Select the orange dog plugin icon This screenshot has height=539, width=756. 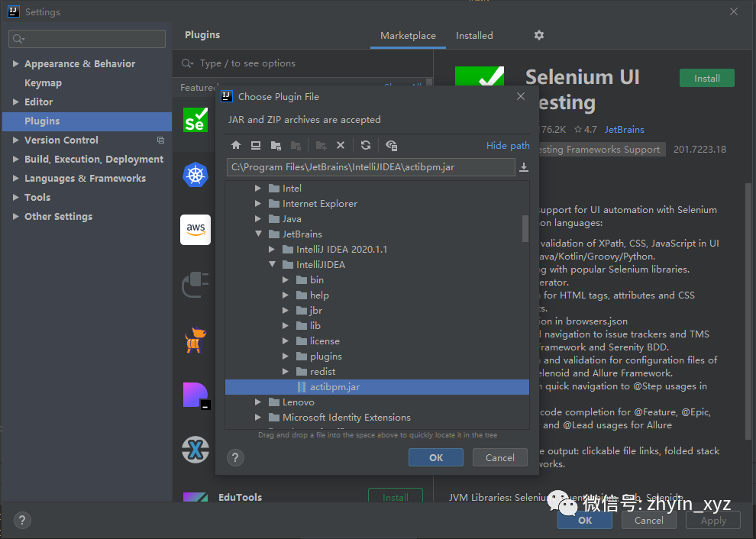195,340
